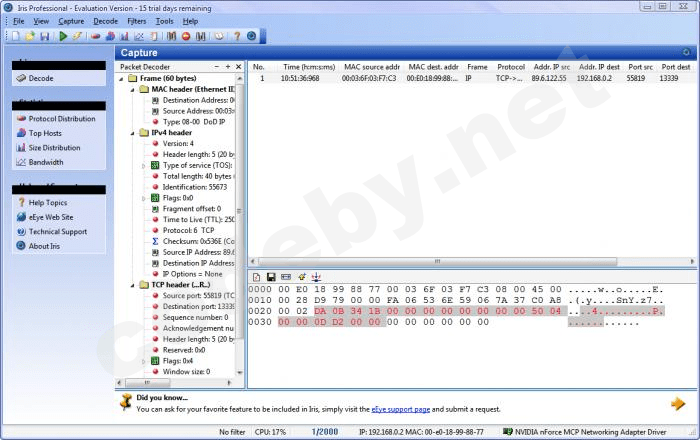The width and height of the screenshot is (700, 440).
Task: Collapse the IPv4 header tree node
Action: [x=131, y=133]
